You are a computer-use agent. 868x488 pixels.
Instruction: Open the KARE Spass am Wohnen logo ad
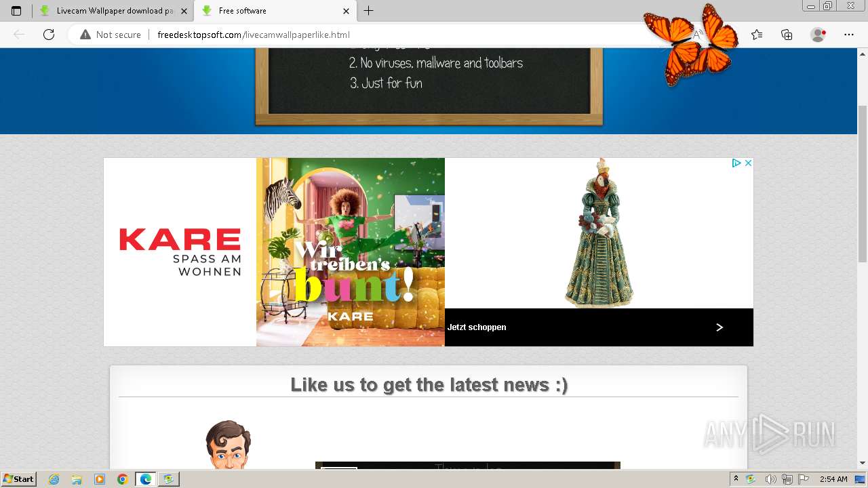pos(180,252)
